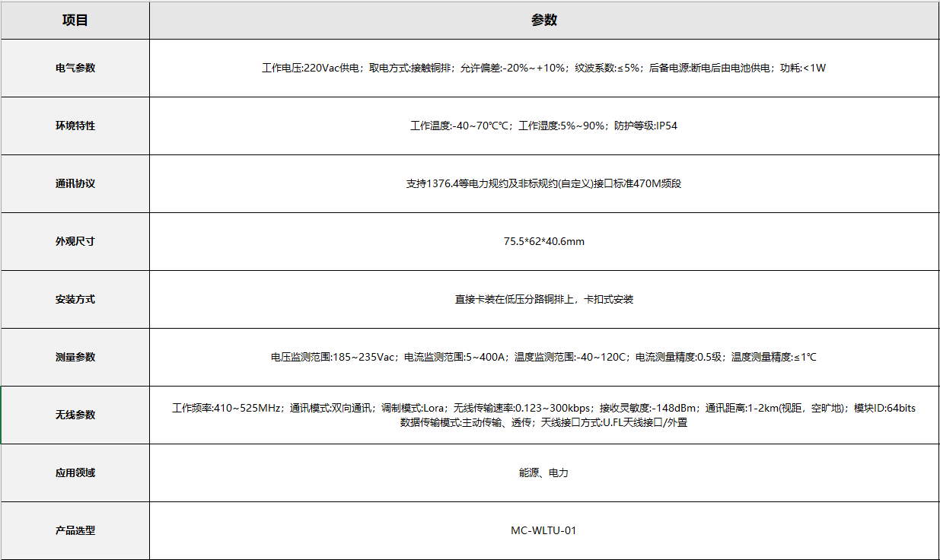
Task: Click the 能源、电力 cell
Action: (x=543, y=473)
